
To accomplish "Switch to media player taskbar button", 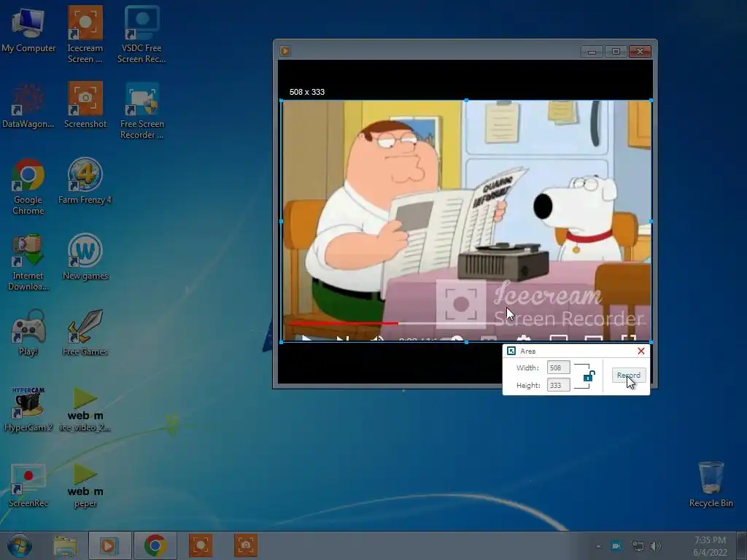I will (109, 545).
